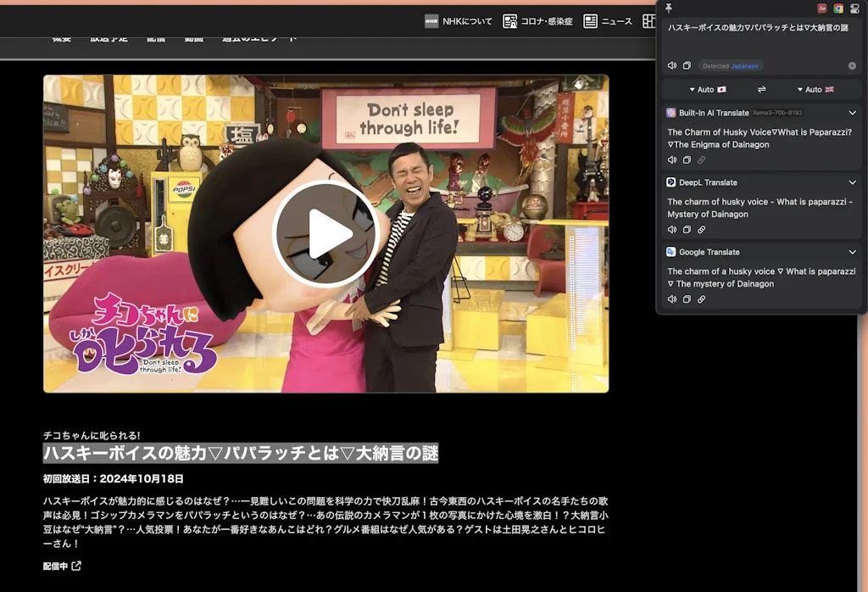Open the source language Auto dropdown
Image resolution: width=868 pixels, height=592 pixels.
(707, 90)
